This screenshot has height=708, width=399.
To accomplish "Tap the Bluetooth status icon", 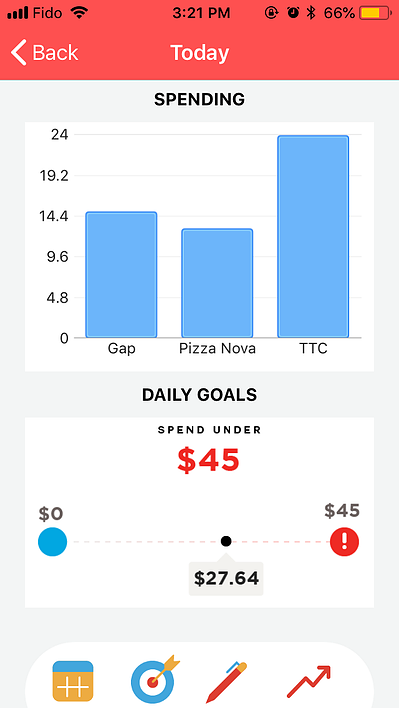I will tap(311, 13).
